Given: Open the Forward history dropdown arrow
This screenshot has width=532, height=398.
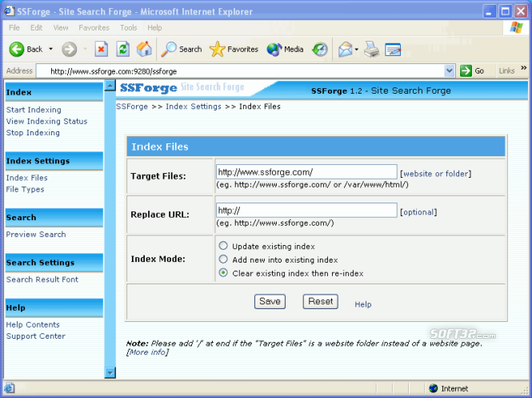Looking at the screenshot, I should click(x=85, y=49).
